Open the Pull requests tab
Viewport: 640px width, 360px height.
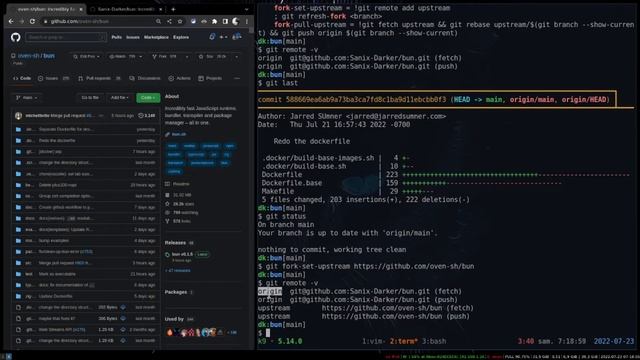99,78
